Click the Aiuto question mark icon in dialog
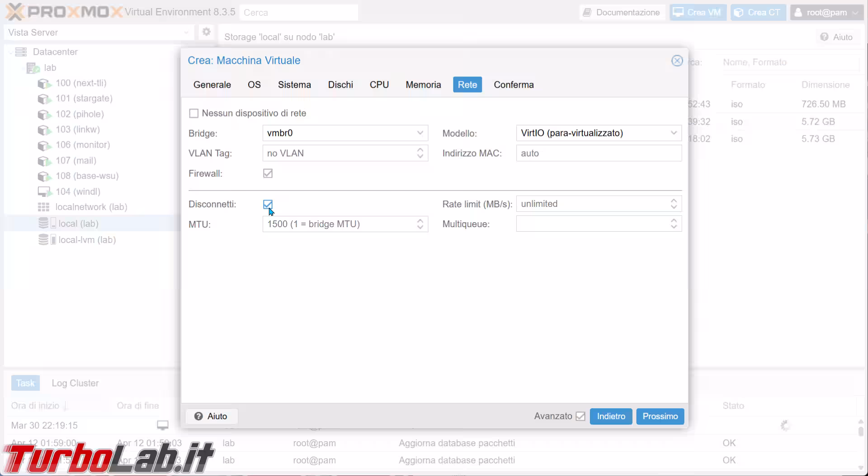868x476 pixels. [x=198, y=416]
